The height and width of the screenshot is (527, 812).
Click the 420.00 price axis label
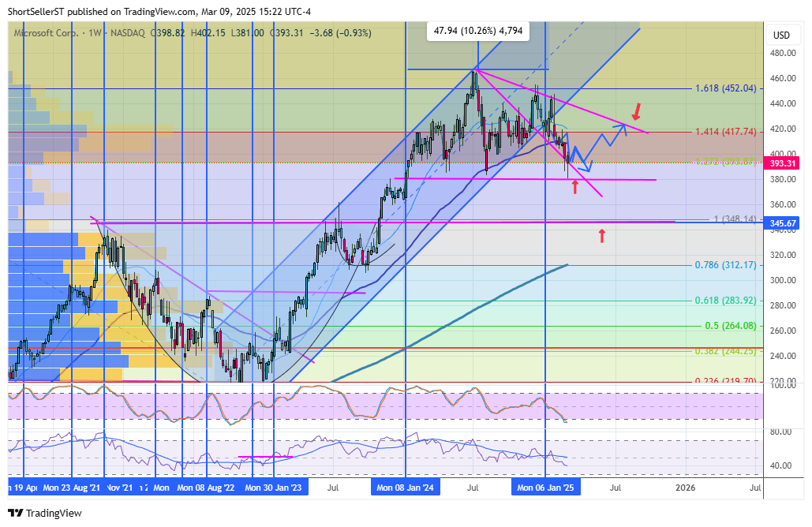(783, 129)
